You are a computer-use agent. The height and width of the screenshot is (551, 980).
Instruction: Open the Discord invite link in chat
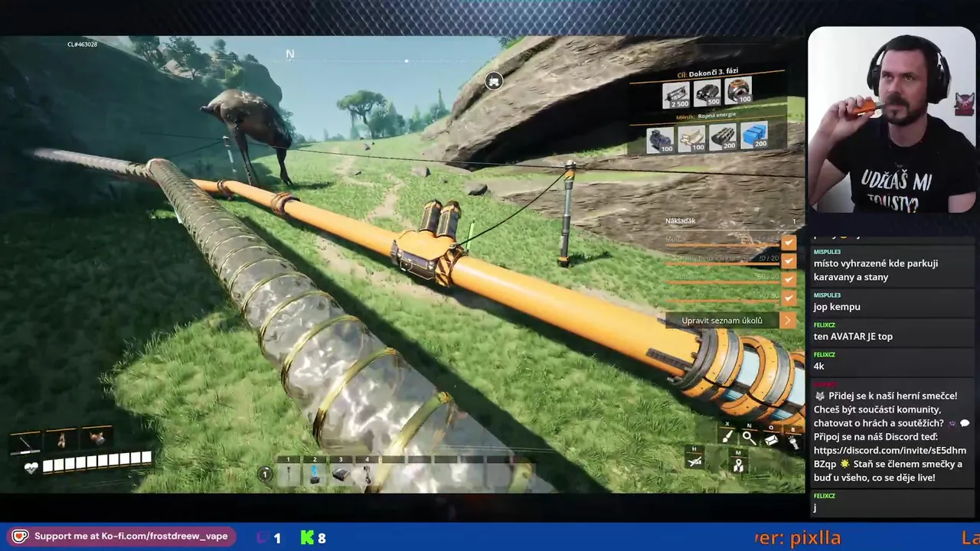tap(890, 458)
